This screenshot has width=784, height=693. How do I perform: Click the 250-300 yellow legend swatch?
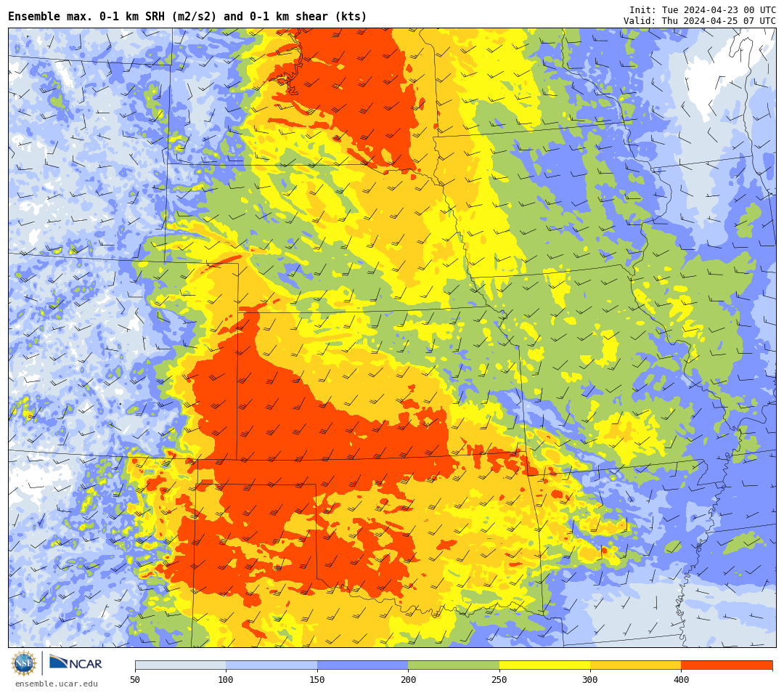[544, 665]
